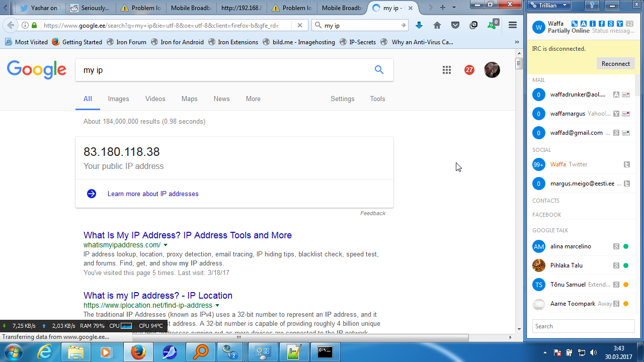The height and width of the screenshot is (362, 644).
Task: Open Windows Media Player from taskbar
Action: (107, 352)
